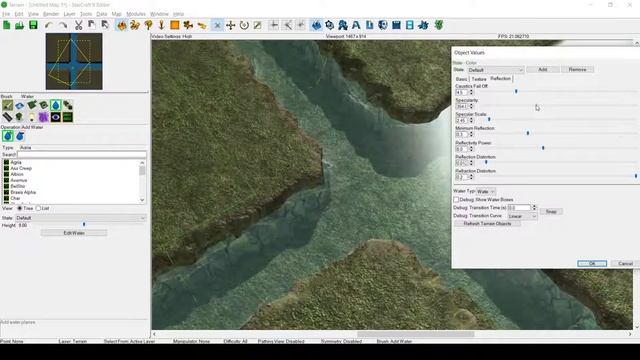The image size is (640, 360).
Task: Click the green creature icon at toolbar end
Action: (x=438, y=25)
